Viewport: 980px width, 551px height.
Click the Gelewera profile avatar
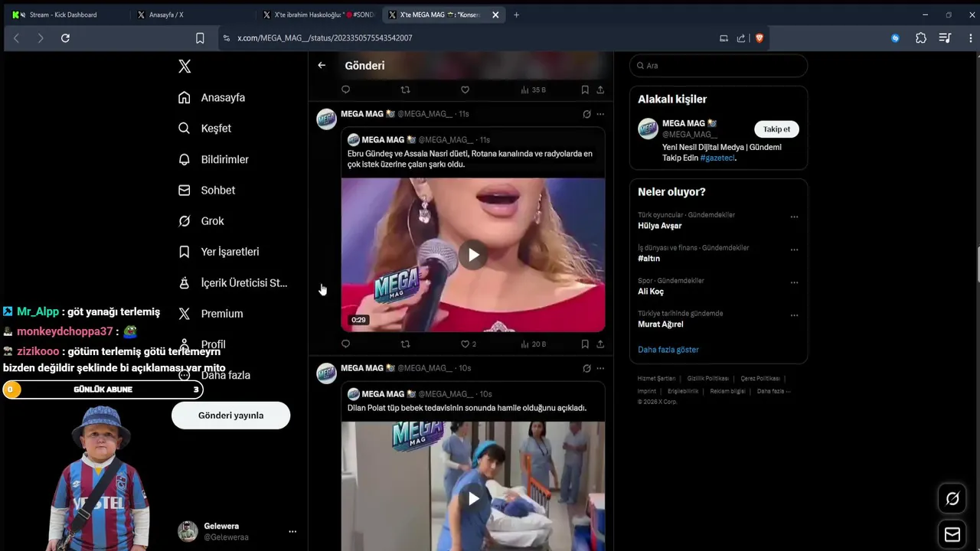point(188,531)
